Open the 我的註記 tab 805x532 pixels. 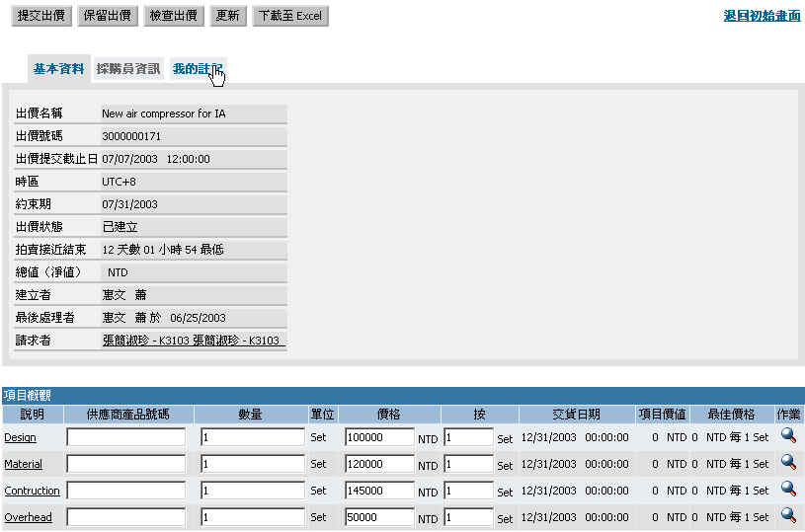click(x=197, y=69)
